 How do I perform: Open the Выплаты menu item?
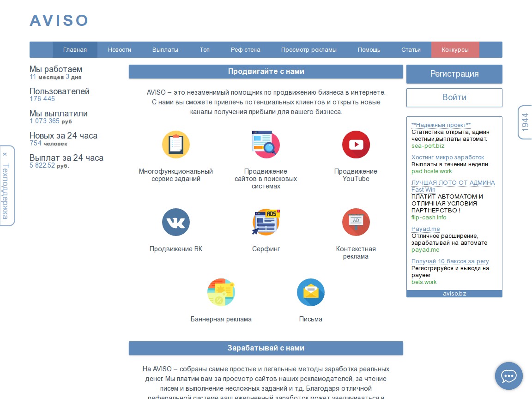pyautogui.click(x=165, y=50)
